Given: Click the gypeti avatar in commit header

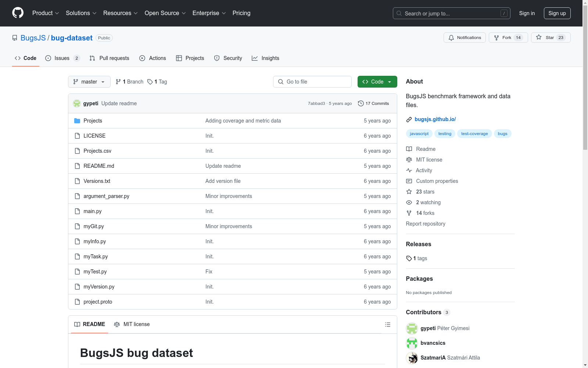Looking at the screenshot, I should point(77,103).
